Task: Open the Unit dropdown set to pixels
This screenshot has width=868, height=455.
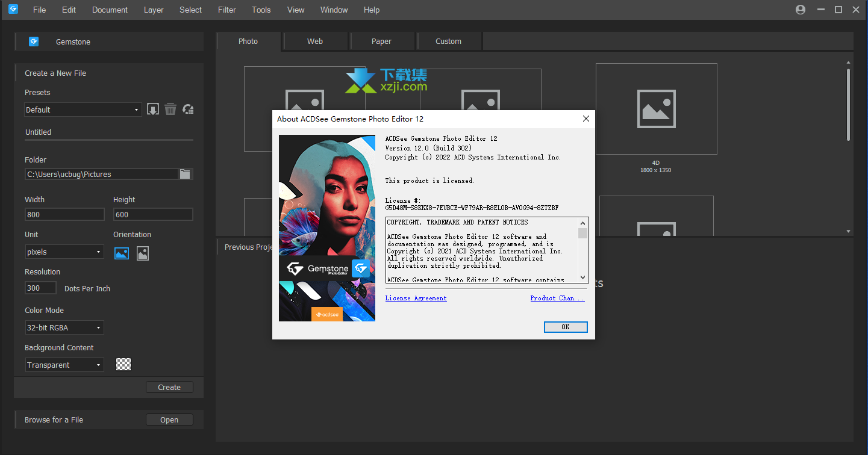Action: pos(64,252)
